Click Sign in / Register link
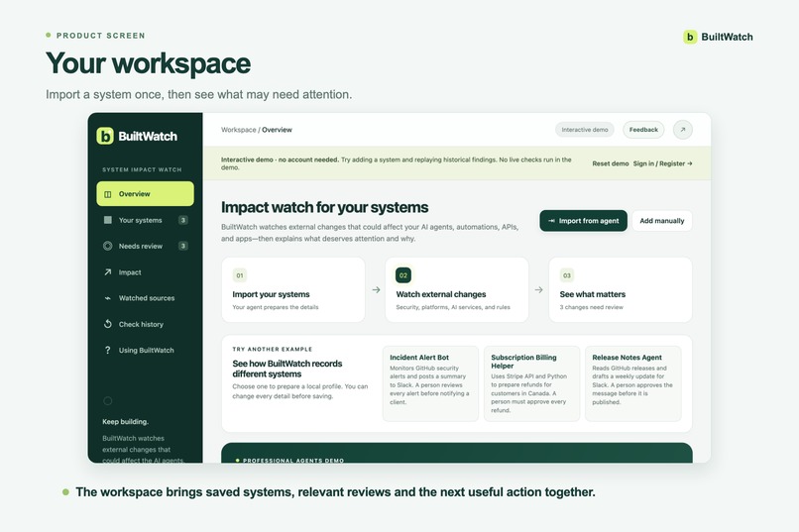Image resolution: width=799 pixels, height=532 pixels. point(662,163)
